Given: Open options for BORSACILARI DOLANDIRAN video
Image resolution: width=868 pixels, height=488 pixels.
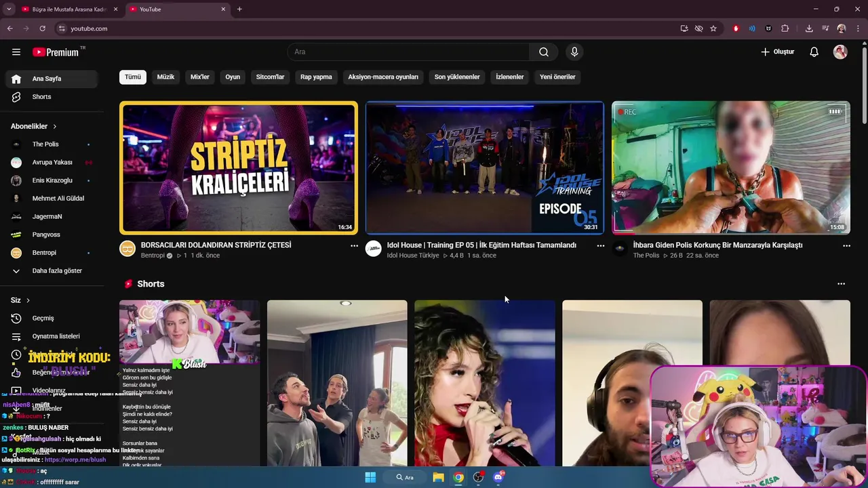Looking at the screenshot, I should click(354, 246).
